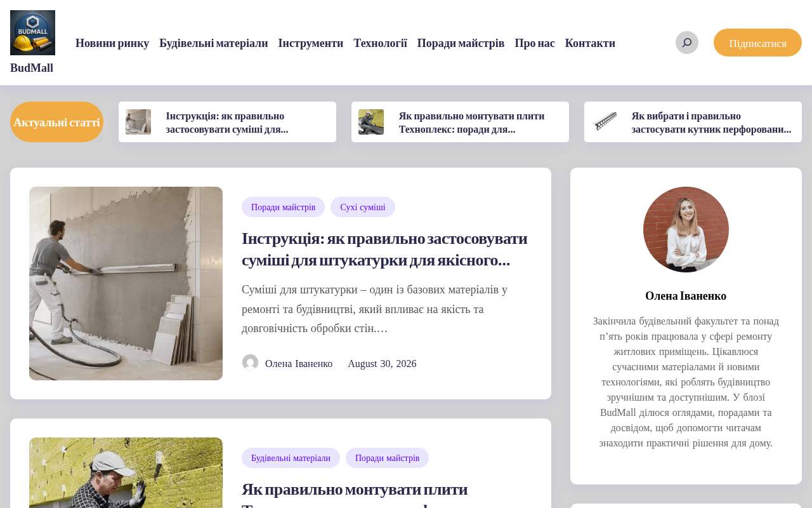Open Контакти navigation link
Viewport: 812px width, 508px height.
(x=590, y=43)
